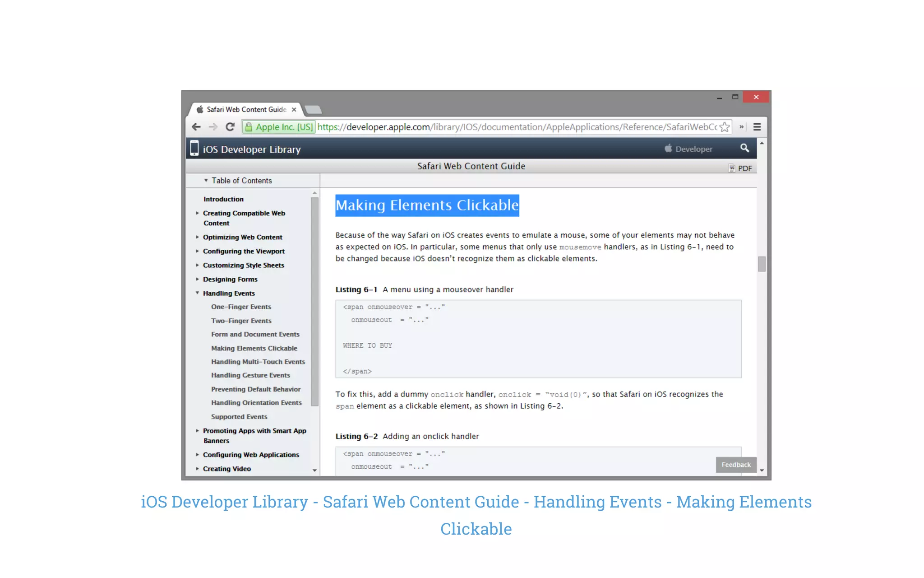Image resolution: width=924 pixels, height=578 pixels.
Task: Select Making Elements Clickable in the sidebar
Action: coord(254,348)
